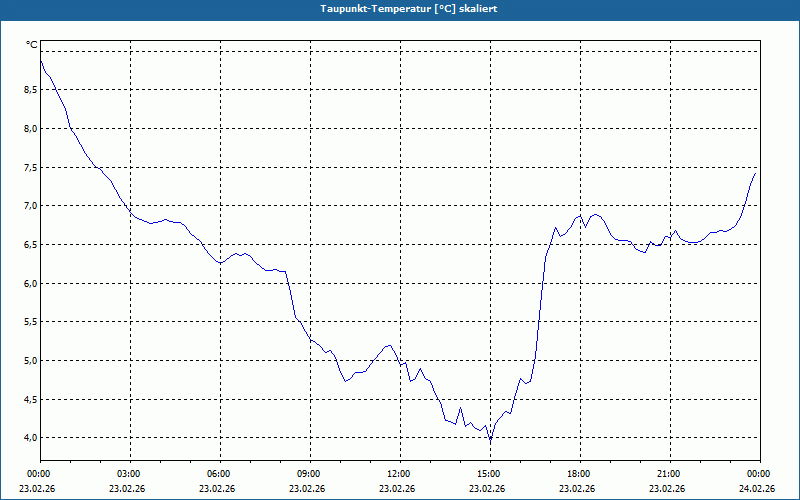This screenshot has width=800, height=500.
Task: Click the 4,5 y-axis label
Action: tap(31, 399)
